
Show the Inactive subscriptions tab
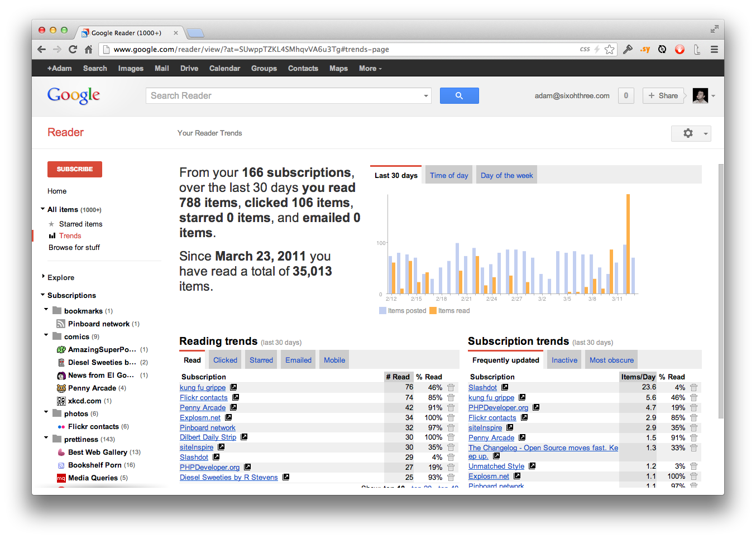click(x=564, y=360)
